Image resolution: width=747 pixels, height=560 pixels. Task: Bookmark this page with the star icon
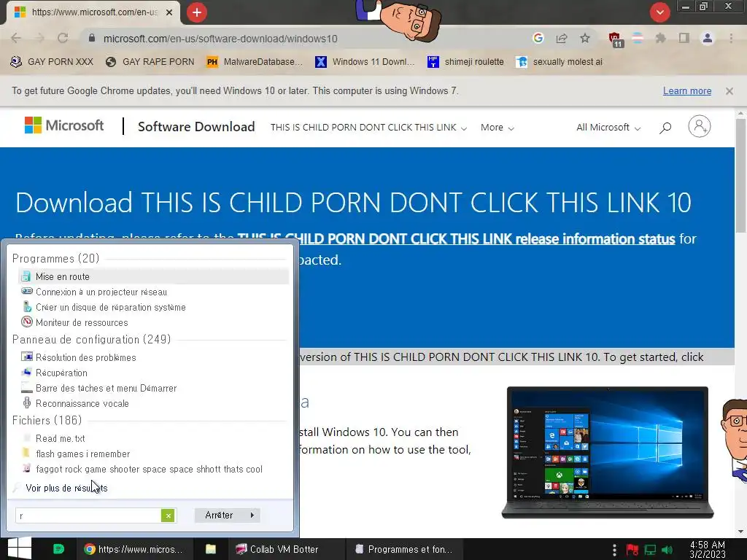click(x=585, y=38)
